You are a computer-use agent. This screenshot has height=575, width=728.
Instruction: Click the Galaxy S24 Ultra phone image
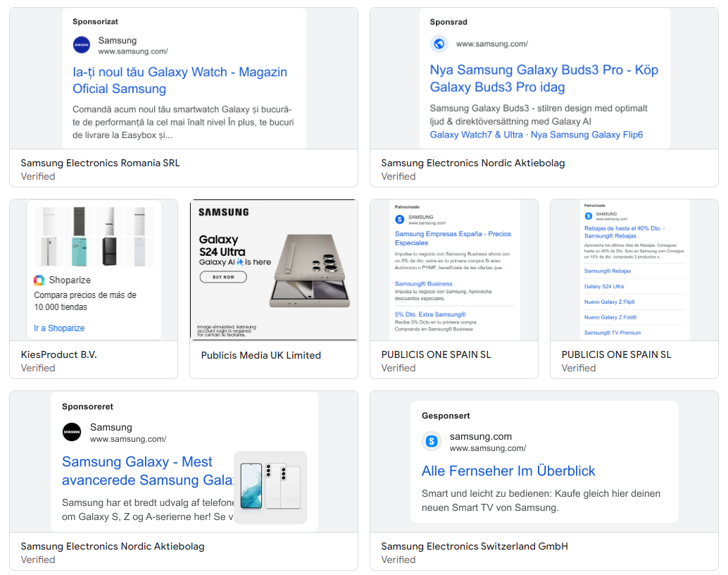tap(310, 271)
